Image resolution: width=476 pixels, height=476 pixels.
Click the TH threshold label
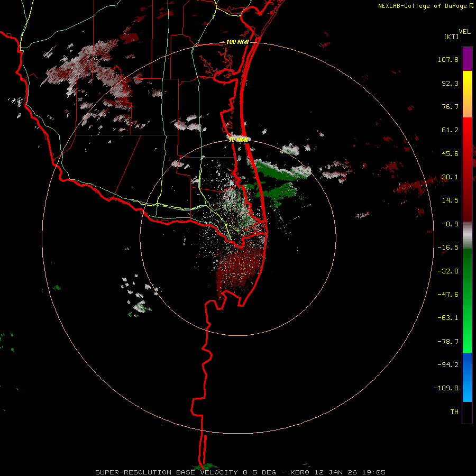tap(454, 412)
